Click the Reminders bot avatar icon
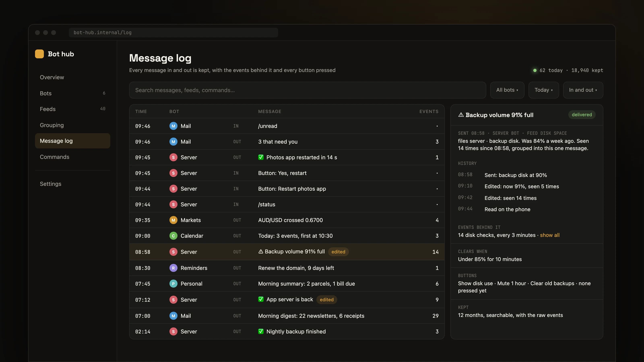The height and width of the screenshot is (362, 644). pos(173,268)
